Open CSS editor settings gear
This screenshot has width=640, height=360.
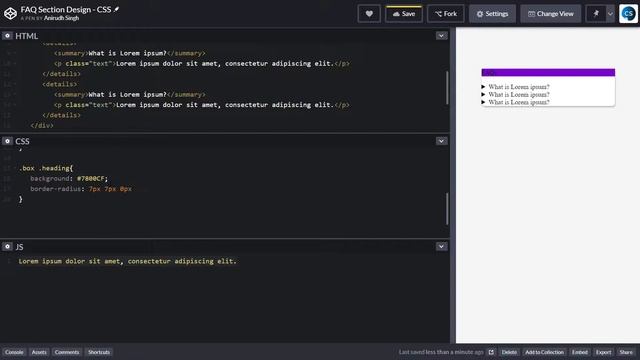point(7,141)
